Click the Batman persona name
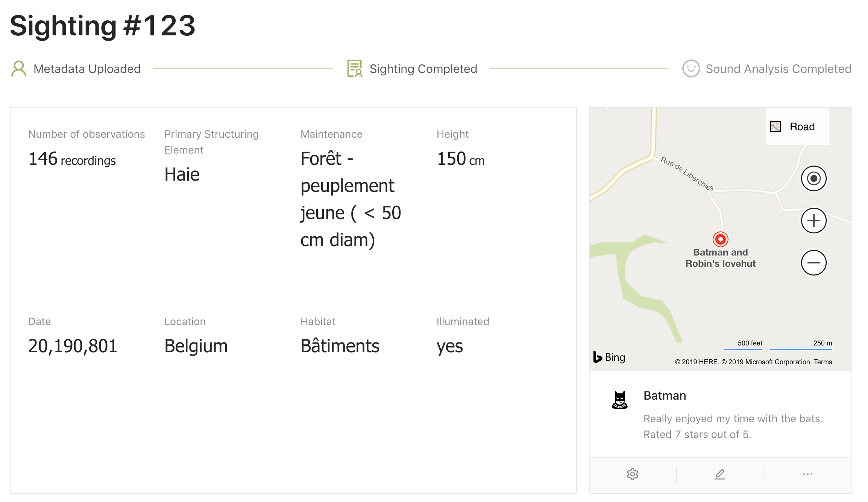 click(x=665, y=396)
